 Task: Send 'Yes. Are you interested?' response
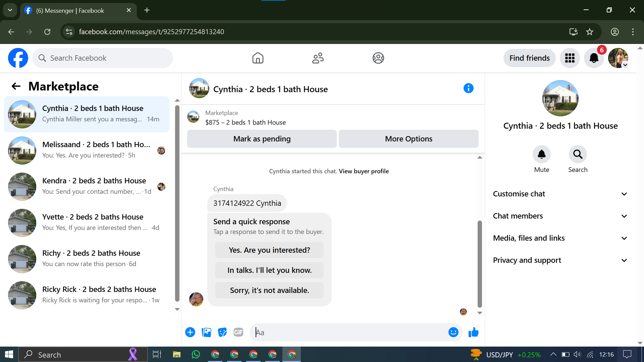(269, 250)
